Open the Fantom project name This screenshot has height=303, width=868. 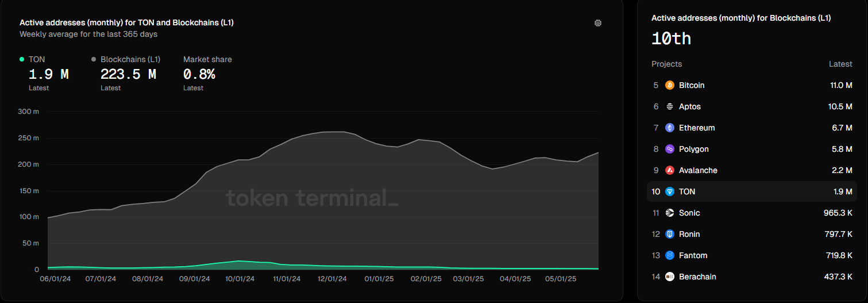(693, 255)
